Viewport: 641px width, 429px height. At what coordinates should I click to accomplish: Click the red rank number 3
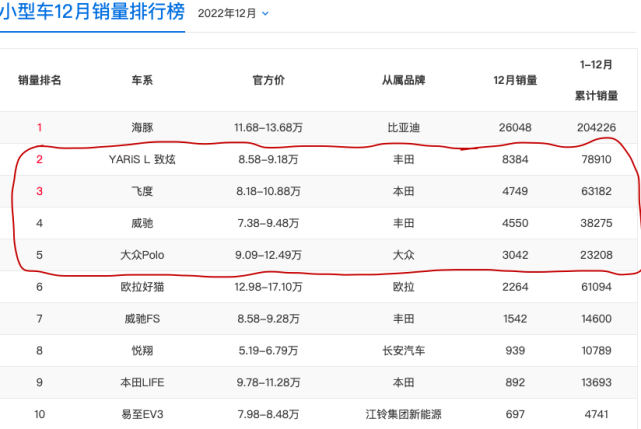(x=40, y=191)
